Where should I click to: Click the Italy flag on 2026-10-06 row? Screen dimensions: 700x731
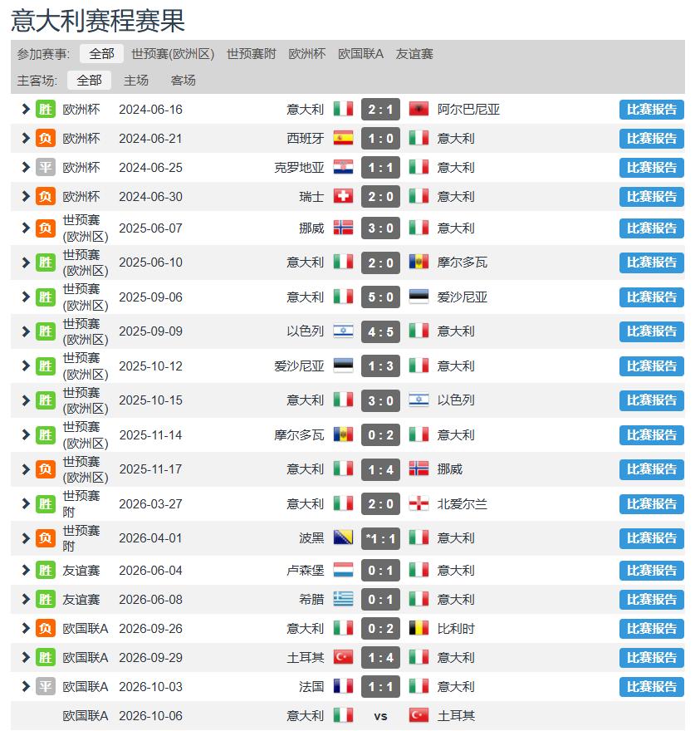[x=343, y=715]
